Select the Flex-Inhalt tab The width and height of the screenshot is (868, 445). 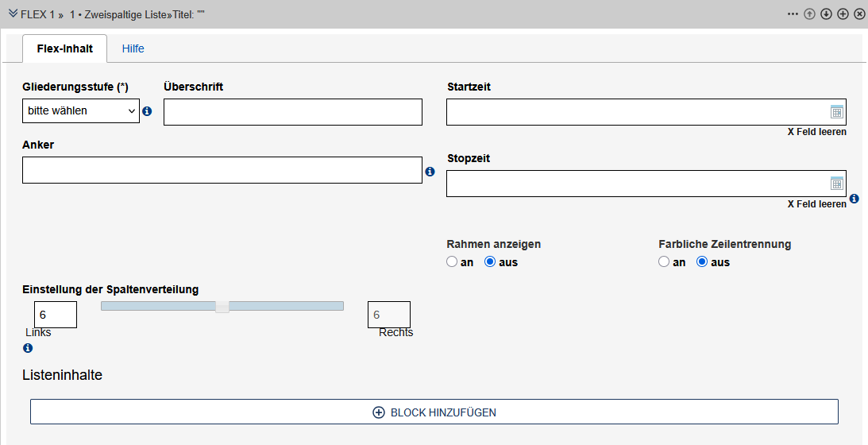65,48
